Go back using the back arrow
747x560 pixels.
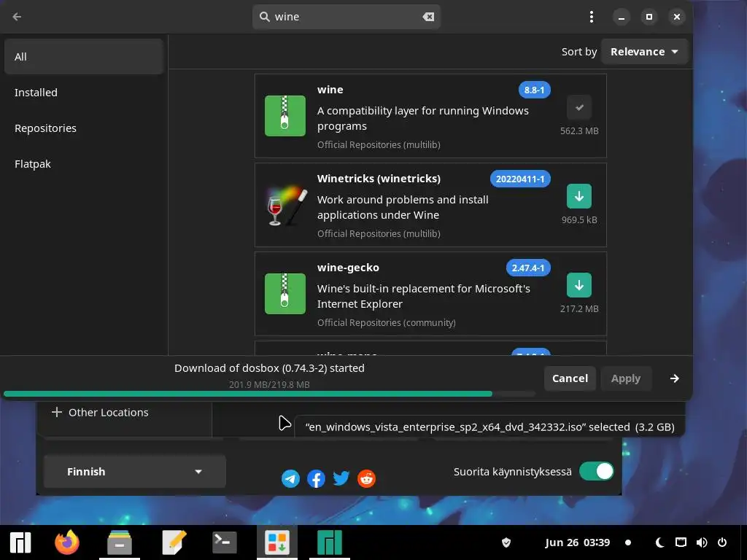coord(17,17)
